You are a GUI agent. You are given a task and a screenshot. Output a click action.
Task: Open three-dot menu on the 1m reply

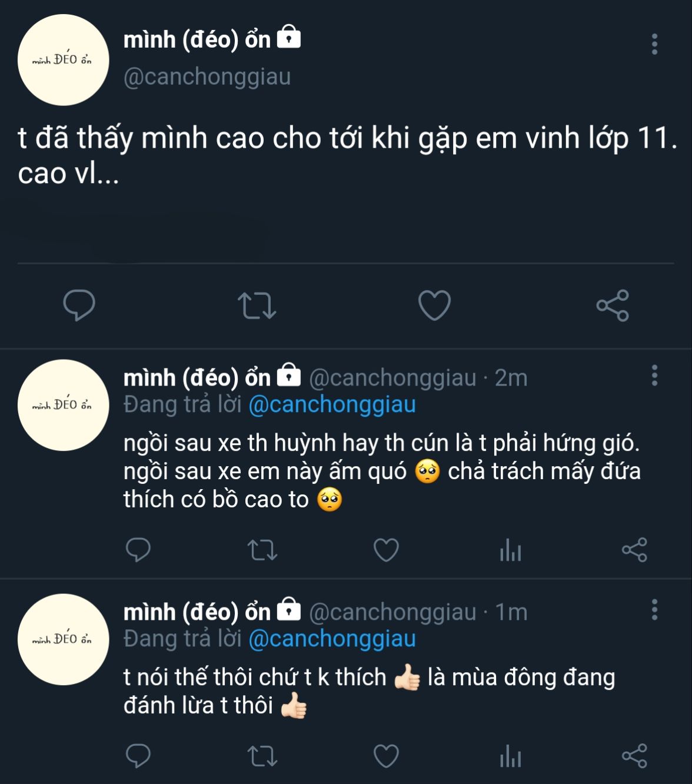(x=654, y=610)
